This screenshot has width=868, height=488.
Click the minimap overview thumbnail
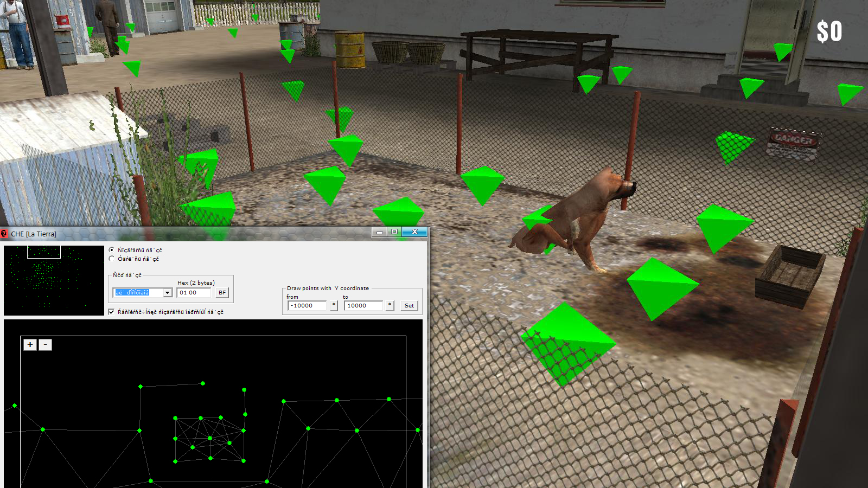tap(54, 280)
